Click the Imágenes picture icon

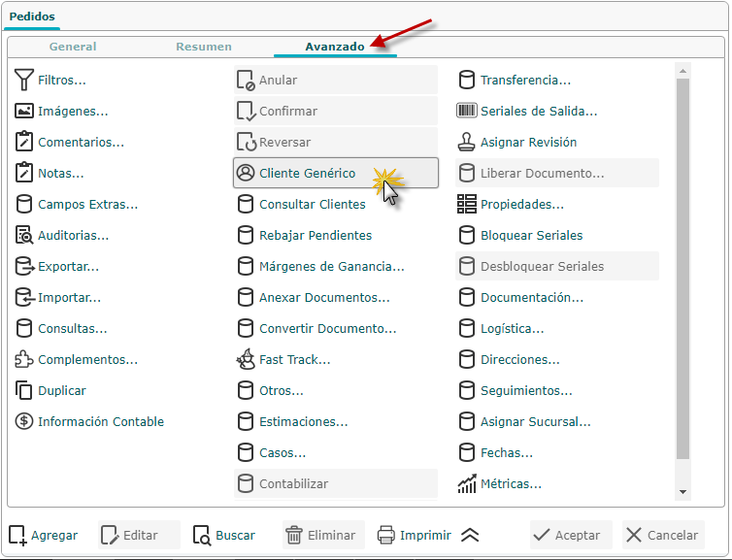click(x=24, y=111)
